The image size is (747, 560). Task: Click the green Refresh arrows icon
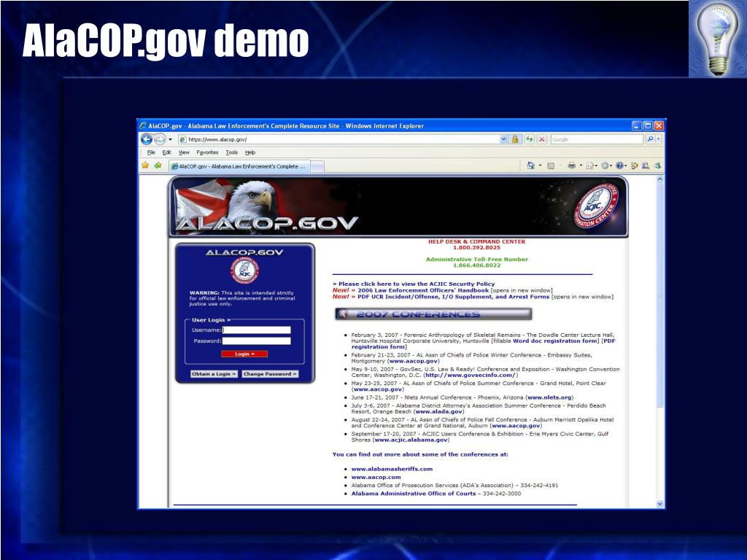tap(529, 139)
